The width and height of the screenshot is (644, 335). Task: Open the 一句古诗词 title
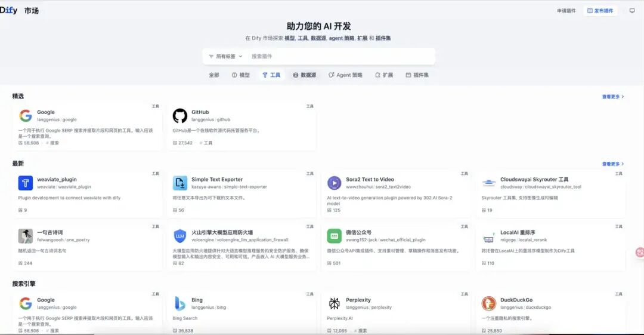pos(49,232)
